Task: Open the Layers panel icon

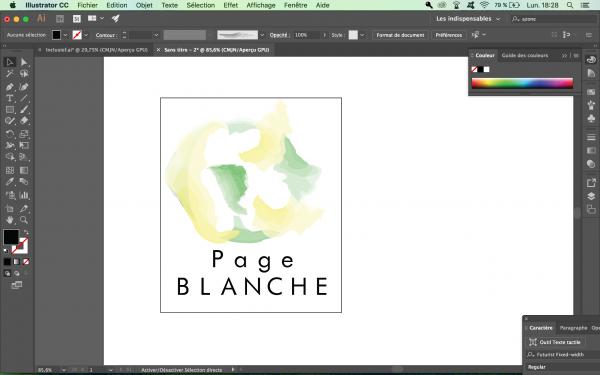Action: coord(591,196)
